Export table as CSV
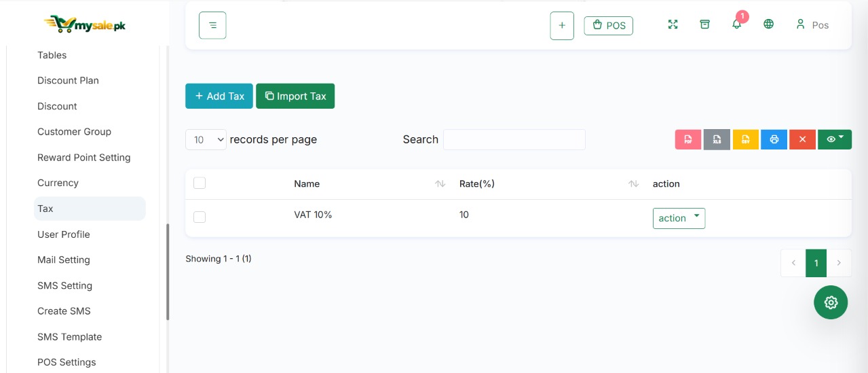This screenshot has height=373, width=868. (745, 139)
